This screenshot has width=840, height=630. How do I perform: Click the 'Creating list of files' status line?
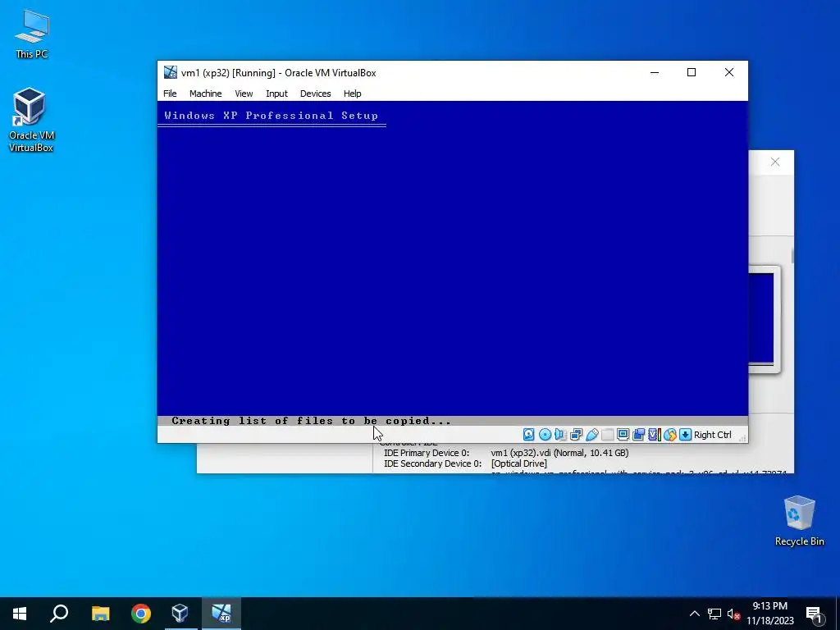[311, 421]
